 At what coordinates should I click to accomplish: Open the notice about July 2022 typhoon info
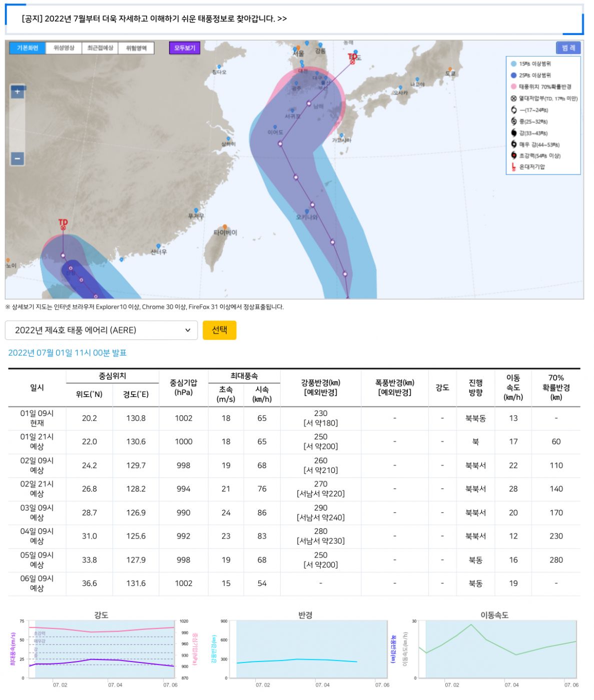click(154, 18)
